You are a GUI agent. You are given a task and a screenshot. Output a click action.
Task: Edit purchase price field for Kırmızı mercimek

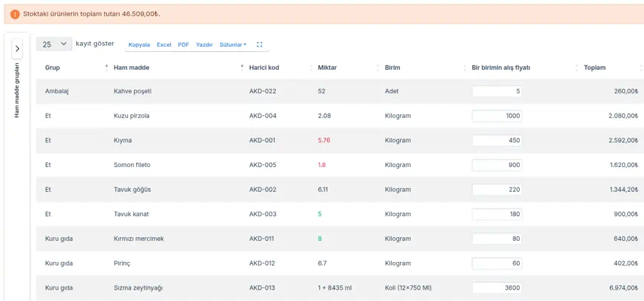pyautogui.click(x=497, y=239)
